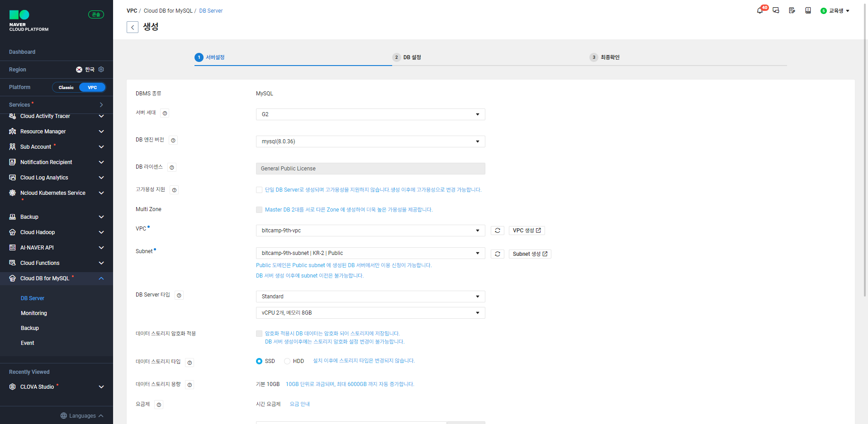Screen dimensions: 868x424
Task: Click the Resource Manager icon
Action: pyautogui.click(x=13, y=132)
